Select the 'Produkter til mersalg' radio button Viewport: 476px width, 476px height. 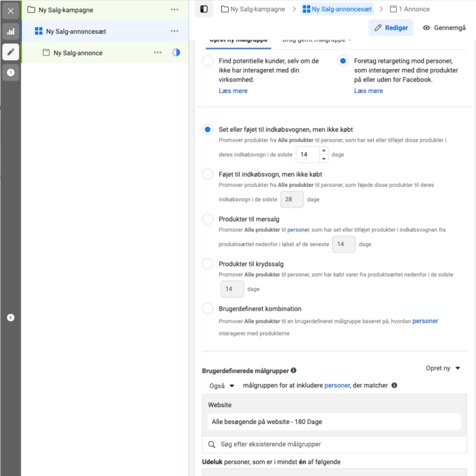coord(208,219)
